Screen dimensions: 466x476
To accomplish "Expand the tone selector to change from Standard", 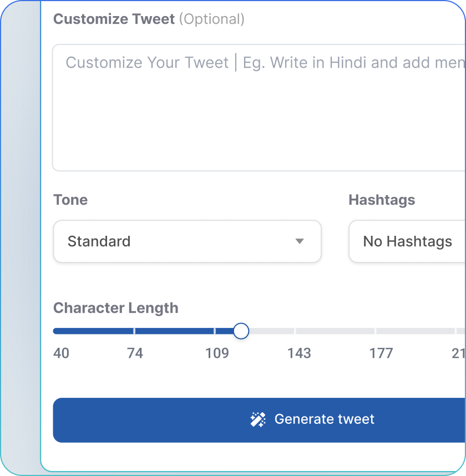I will (x=187, y=241).
